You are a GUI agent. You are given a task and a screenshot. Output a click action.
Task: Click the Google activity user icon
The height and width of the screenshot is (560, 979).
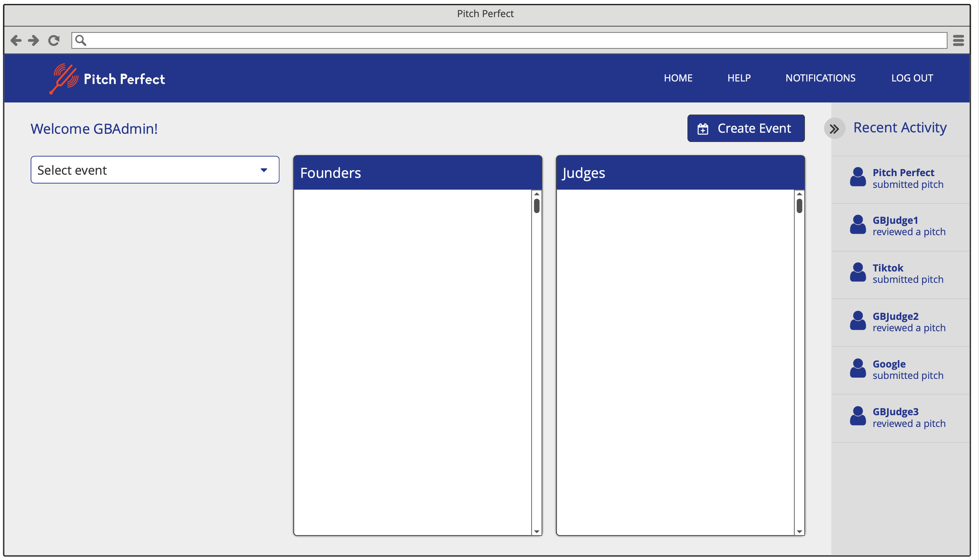[x=858, y=369]
